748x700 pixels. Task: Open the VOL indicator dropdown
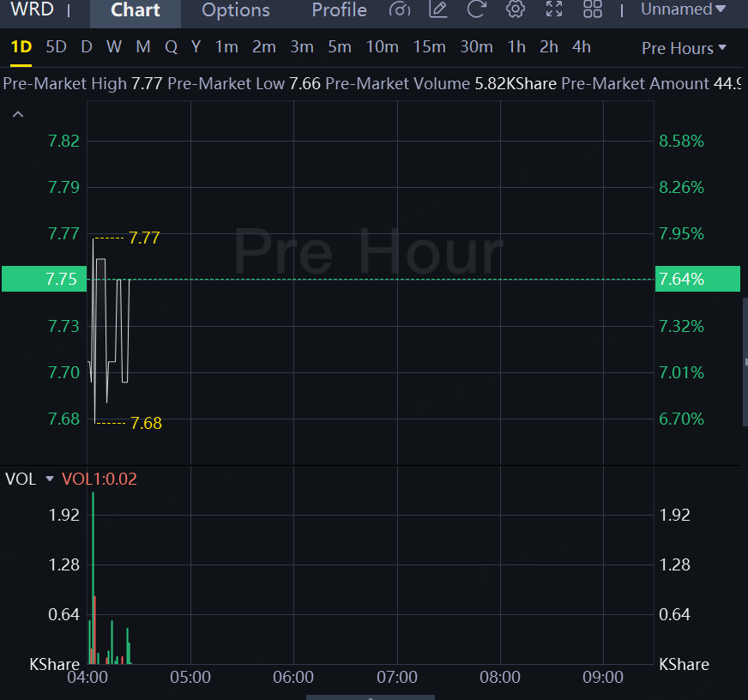tap(50, 479)
